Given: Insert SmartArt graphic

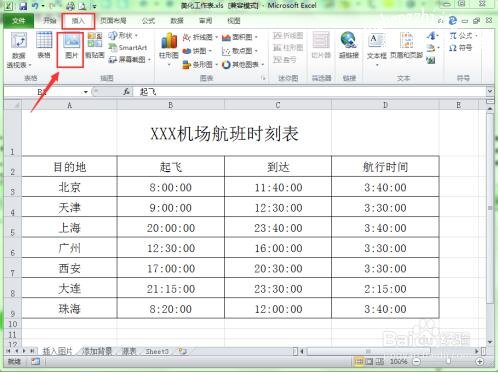Looking at the screenshot, I should click(128, 48).
